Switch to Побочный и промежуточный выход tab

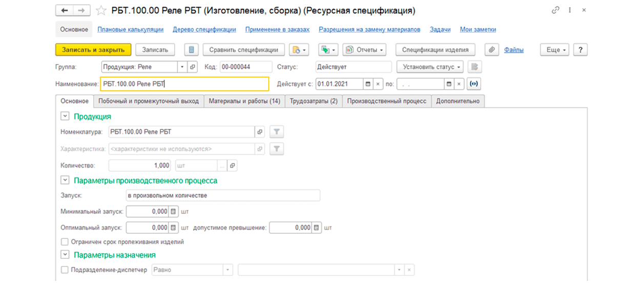[x=149, y=101]
